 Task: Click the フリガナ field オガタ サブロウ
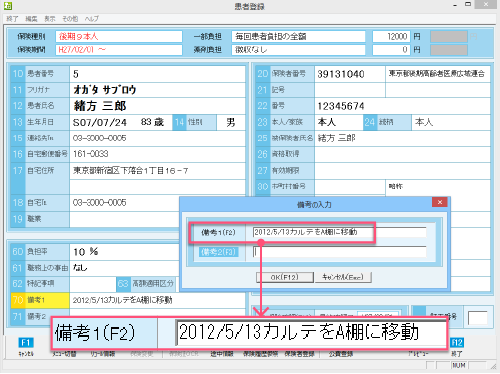pyautogui.click(x=157, y=90)
